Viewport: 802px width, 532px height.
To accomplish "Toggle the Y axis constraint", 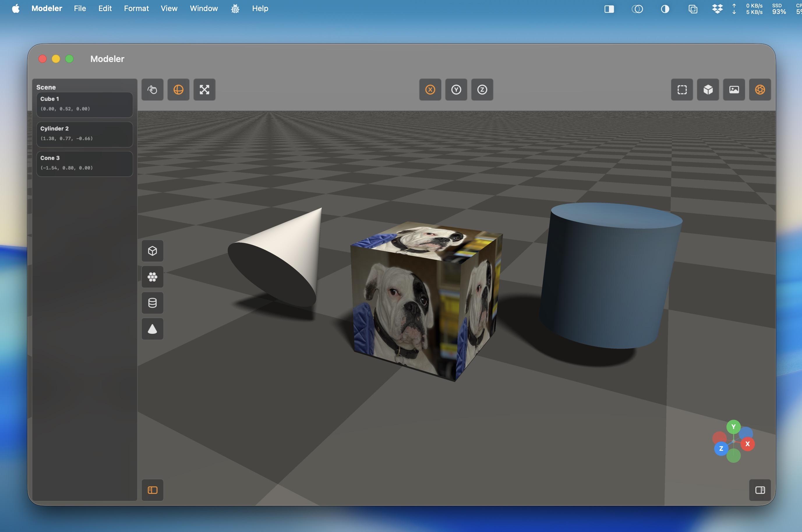I will click(x=456, y=90).
